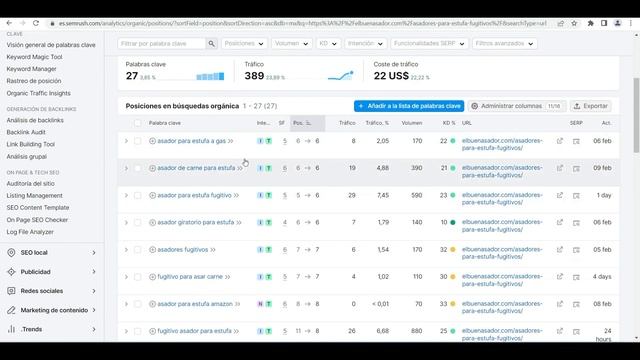
Task: Check the box for asador para estufa a gas
Action: click(138, 141)
